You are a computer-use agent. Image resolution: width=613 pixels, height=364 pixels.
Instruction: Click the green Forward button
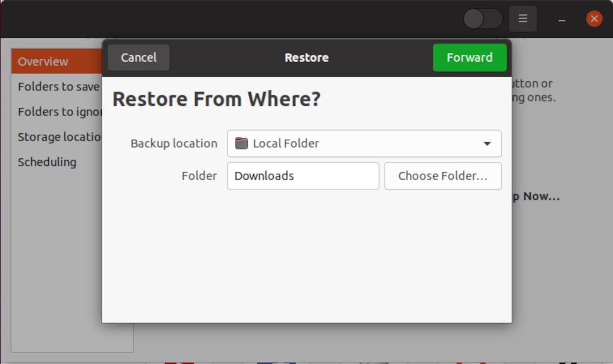tap(469, 57)
